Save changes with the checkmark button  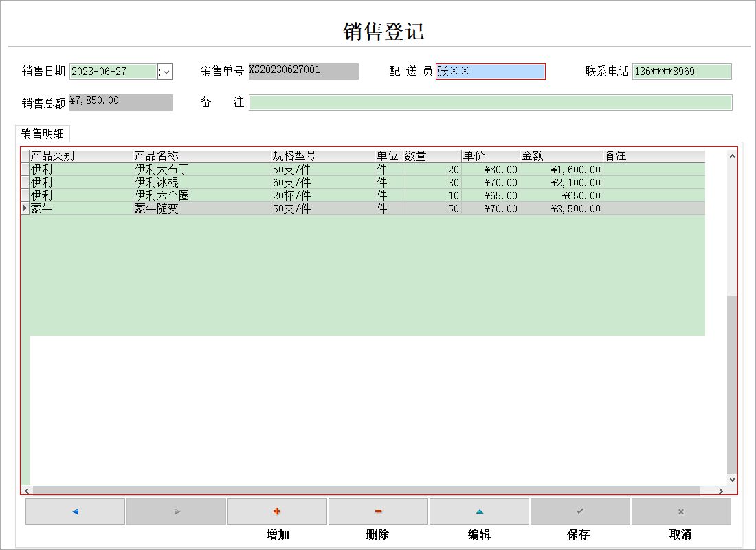pos(581,511)
